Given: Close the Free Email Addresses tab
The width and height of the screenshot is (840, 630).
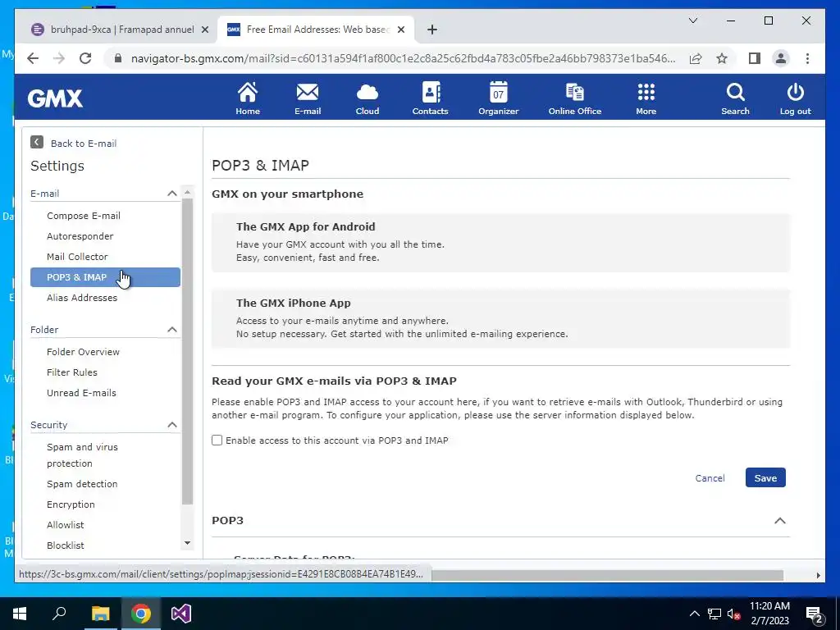Looking at the screenshot, I should (x=400, y=30).
